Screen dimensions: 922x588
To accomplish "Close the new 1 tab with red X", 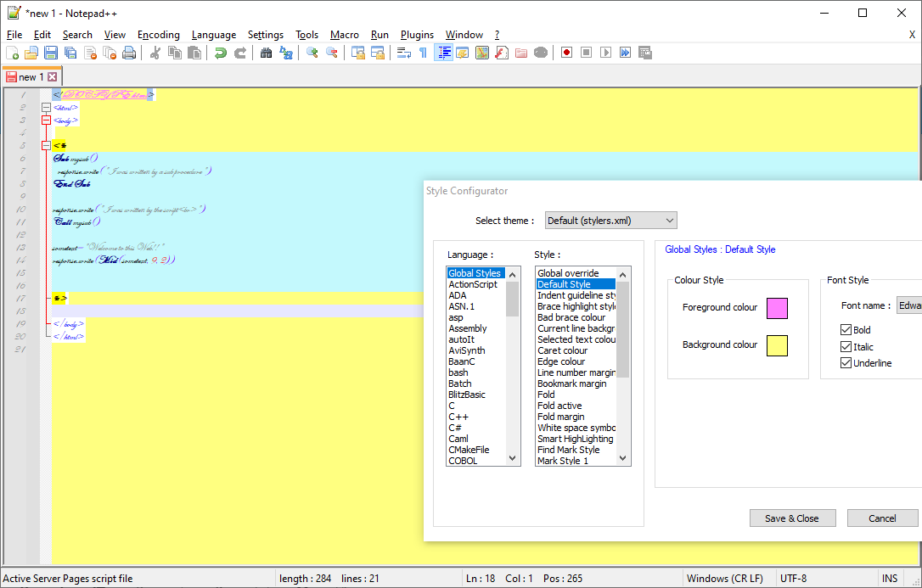I will coord(53,77).
